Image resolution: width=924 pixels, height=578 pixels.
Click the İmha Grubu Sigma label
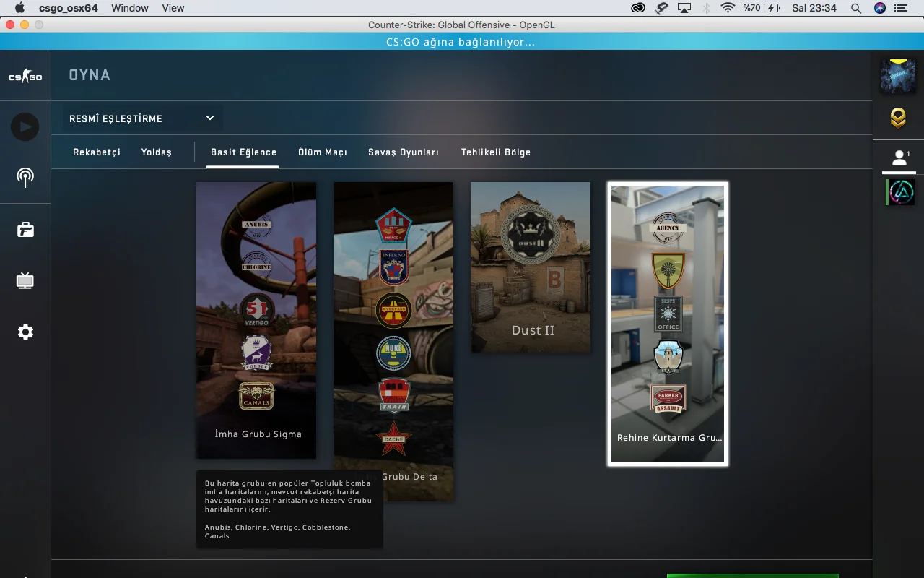258,434
